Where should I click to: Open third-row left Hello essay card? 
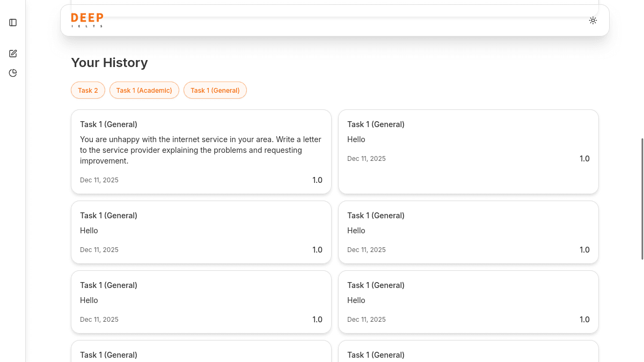click(x=201, y=301)
